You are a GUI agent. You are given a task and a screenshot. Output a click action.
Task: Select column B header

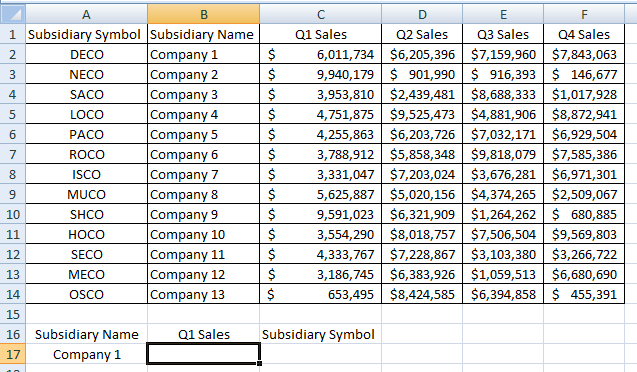point(204,14)
